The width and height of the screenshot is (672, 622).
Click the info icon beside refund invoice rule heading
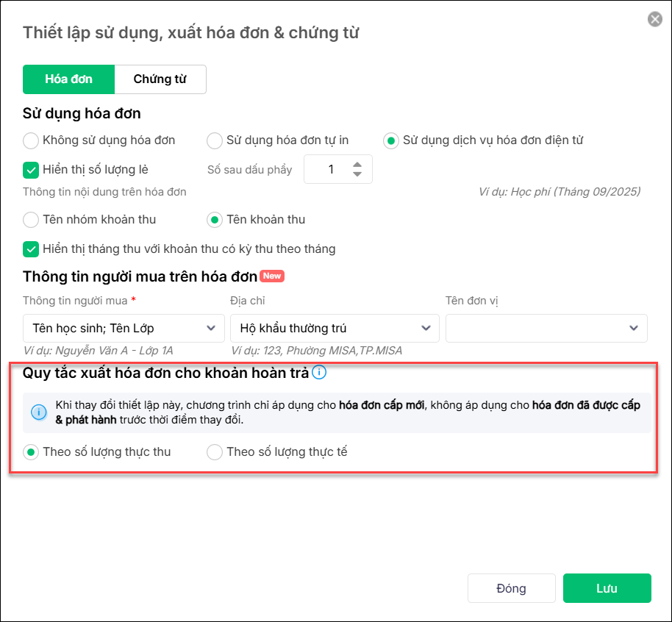tap(319, 372)
